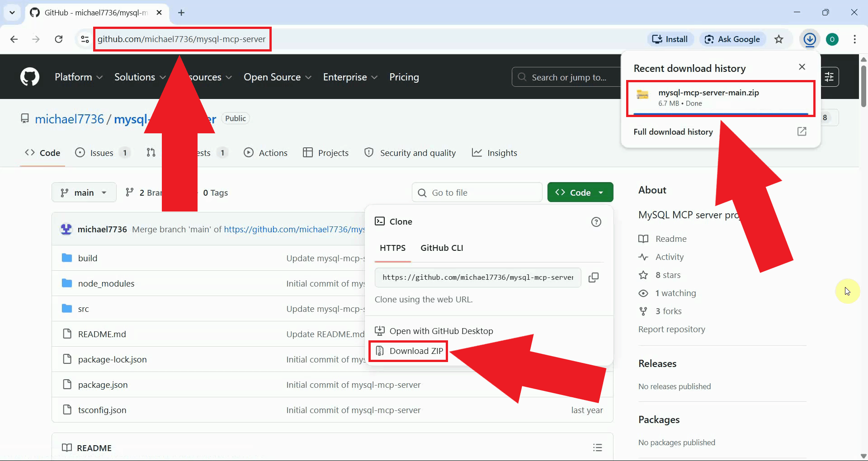
Task: Click Open with GitHub Desktop
Action: 434,331
